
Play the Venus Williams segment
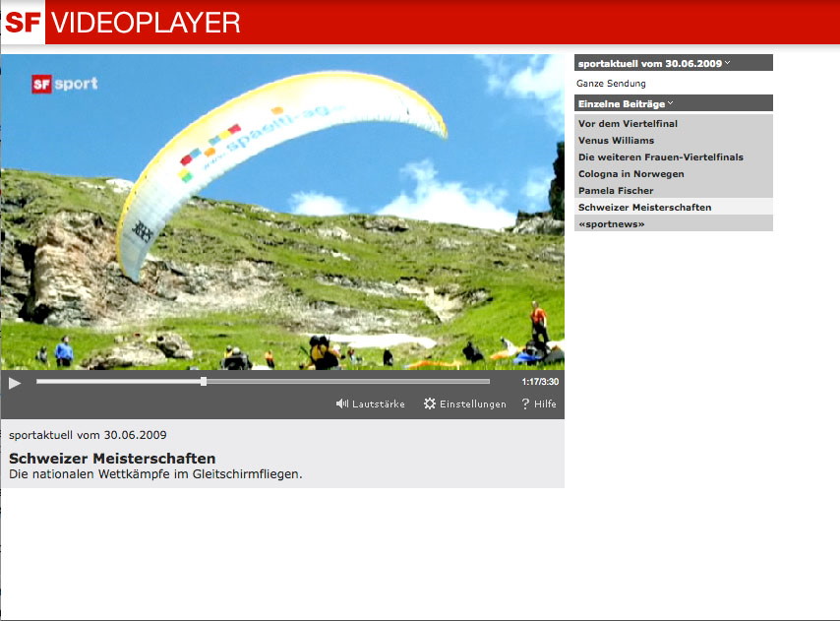point(674,141)
